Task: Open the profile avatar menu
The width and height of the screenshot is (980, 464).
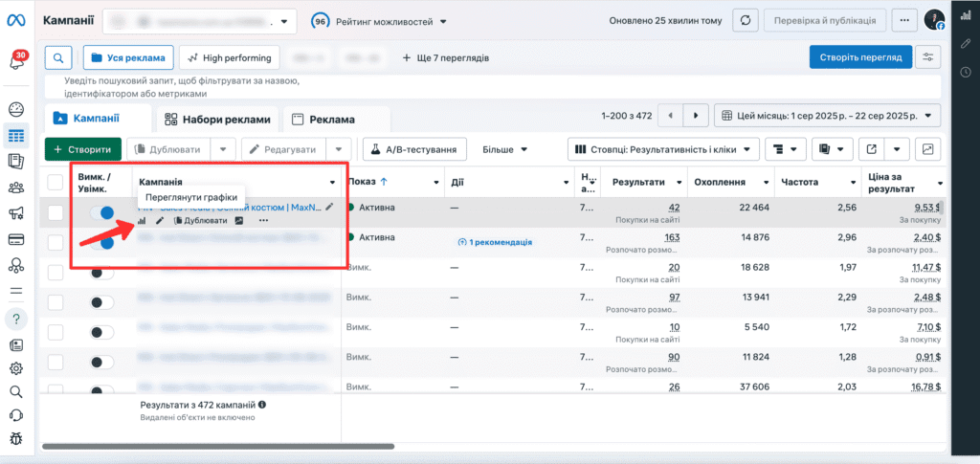Action: [934, 20]
